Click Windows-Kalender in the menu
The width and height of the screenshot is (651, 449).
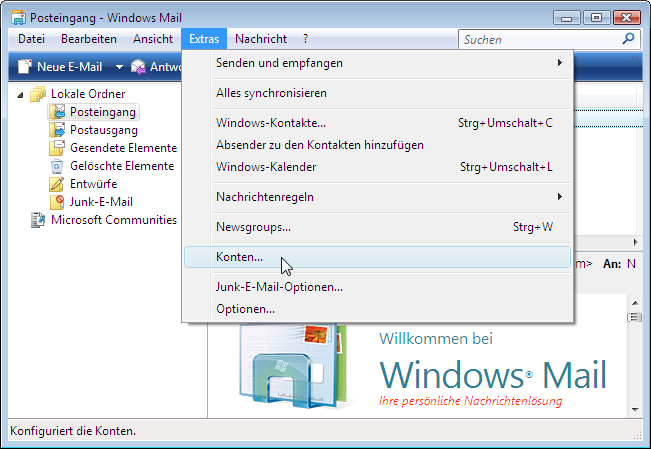(265, 167)
